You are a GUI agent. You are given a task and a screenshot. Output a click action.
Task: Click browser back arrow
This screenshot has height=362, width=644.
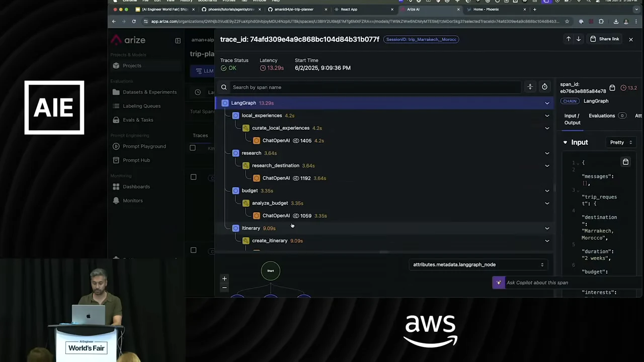114,22
